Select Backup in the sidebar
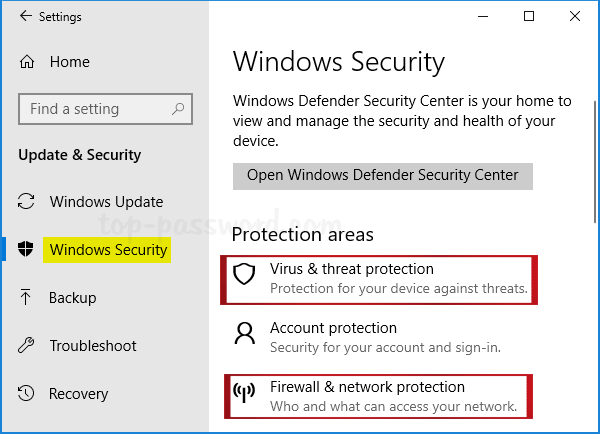Viewport: 600px width, 434px height. click(x=73, y=298)
